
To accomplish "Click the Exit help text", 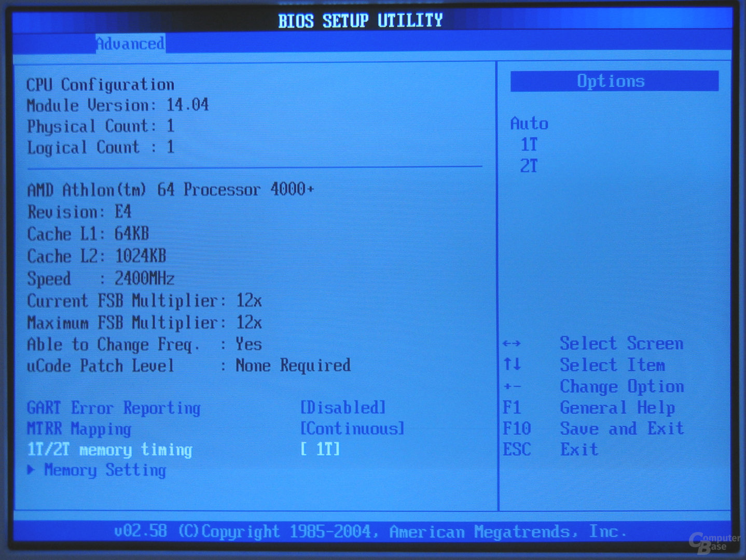I will [579, 449].
